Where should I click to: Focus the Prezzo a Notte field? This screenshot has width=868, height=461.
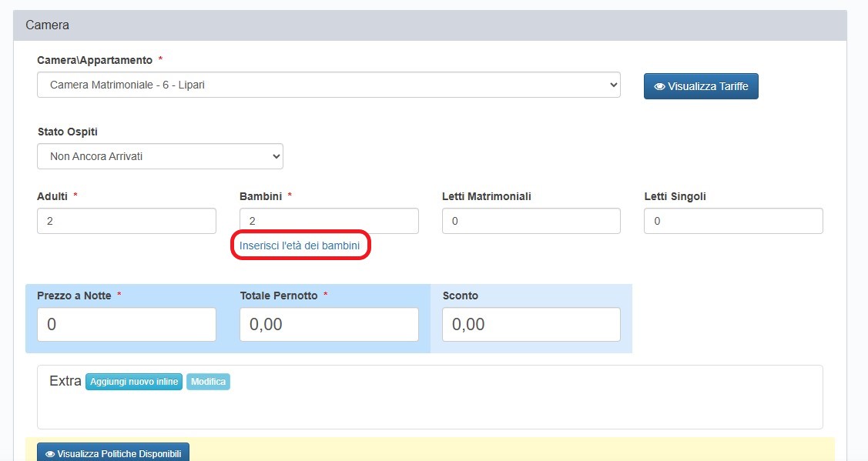(126, 325)
